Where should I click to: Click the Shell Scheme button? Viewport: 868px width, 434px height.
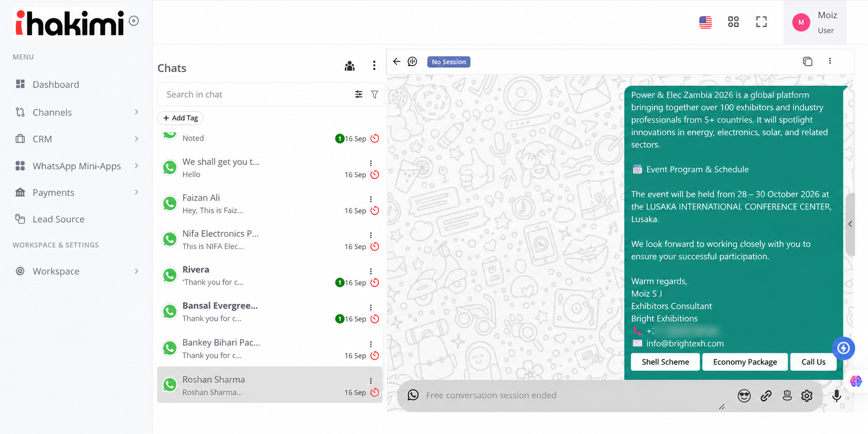[x=665, y=362]
